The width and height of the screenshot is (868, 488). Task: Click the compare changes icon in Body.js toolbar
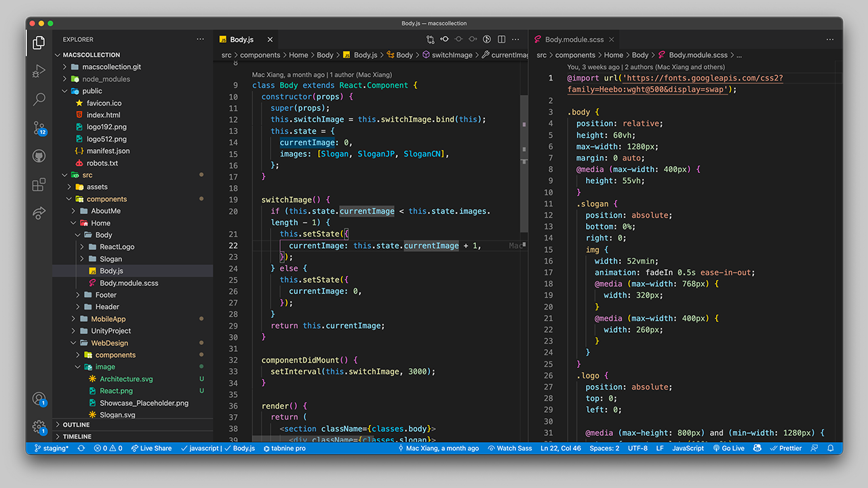(x=431, y=39)
